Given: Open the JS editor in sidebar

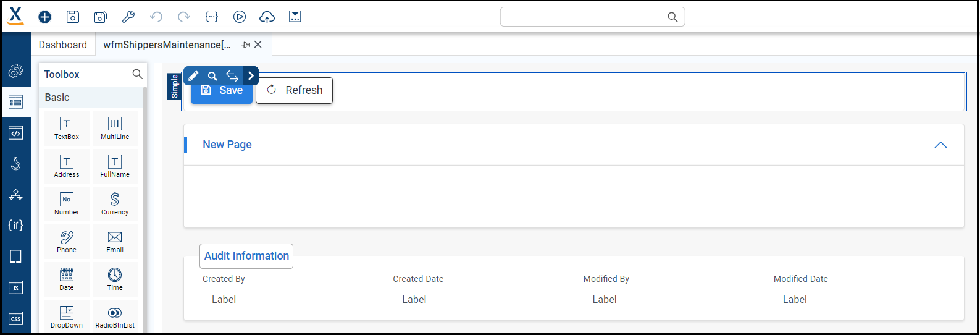Looking at the screenshot, I should [x=16, y=287].
